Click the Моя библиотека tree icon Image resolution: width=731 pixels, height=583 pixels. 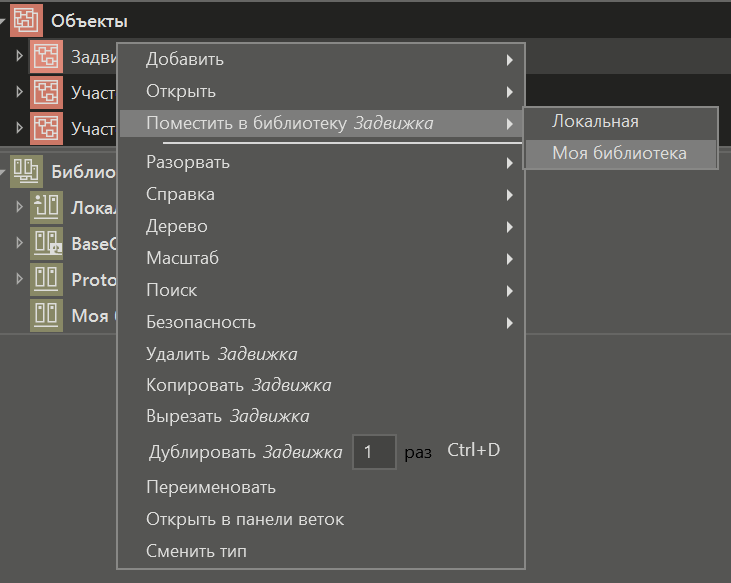click(46, 315)
